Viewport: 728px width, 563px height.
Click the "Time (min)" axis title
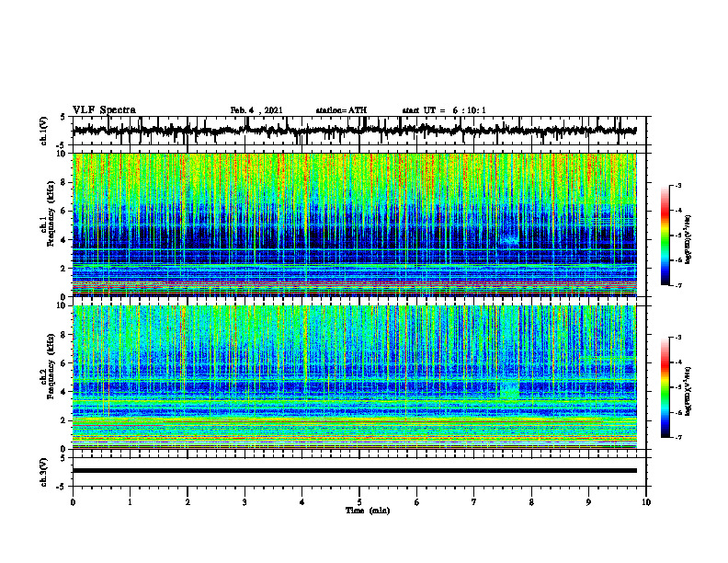[x=368, y=511]
